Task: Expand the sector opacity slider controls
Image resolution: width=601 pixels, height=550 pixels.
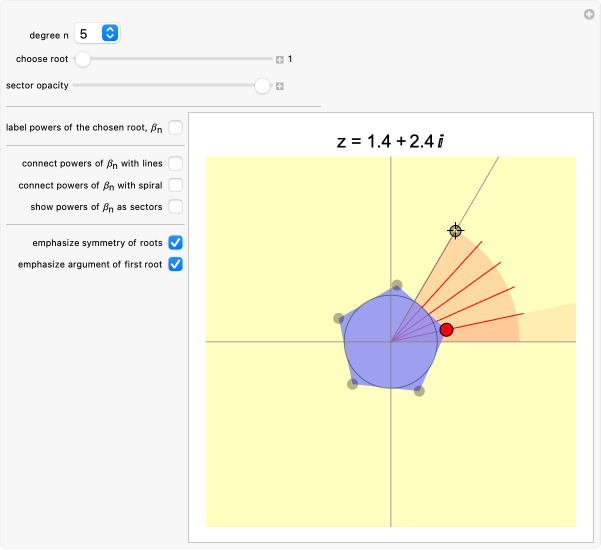Action: [280, 86]
